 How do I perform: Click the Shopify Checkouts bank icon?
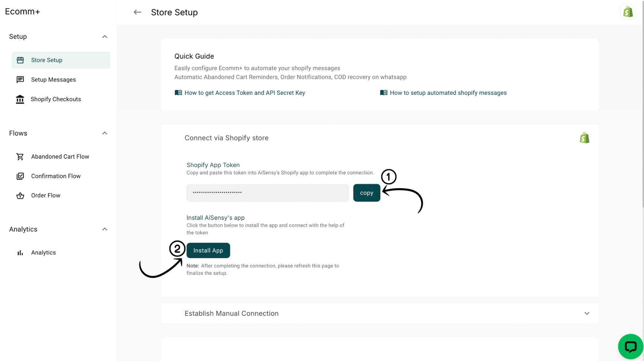click(20, 99)
